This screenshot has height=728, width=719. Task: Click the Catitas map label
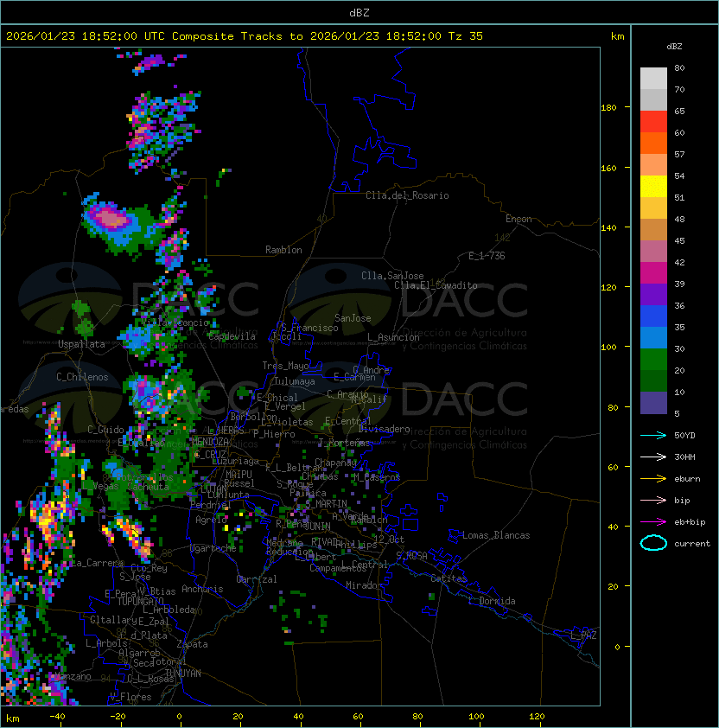click(x=449, y=578)
